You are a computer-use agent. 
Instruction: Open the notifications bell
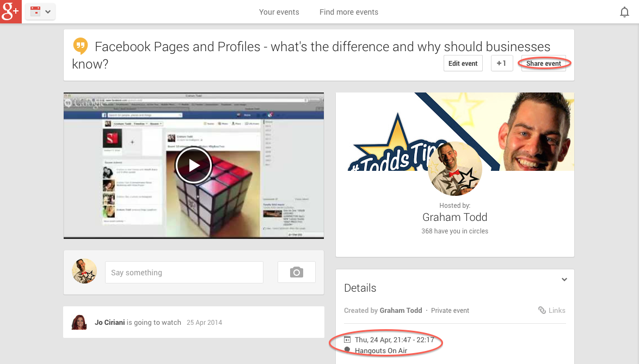tap(624, 12)
